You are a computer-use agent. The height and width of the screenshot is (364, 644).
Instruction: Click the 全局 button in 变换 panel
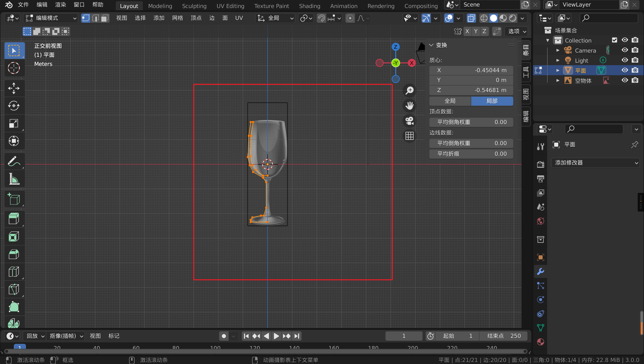tap(450, 101)
